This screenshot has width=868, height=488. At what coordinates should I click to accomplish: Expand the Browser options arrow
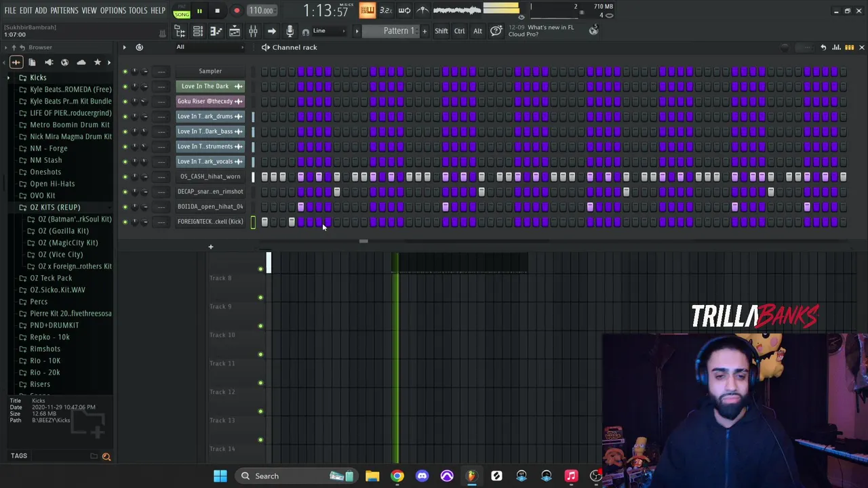tap(5, 47)
